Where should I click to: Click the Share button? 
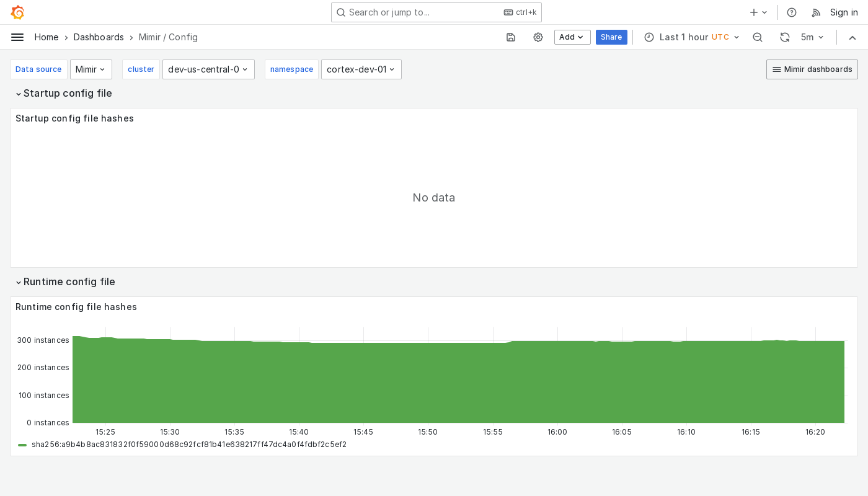coord(611,37)
